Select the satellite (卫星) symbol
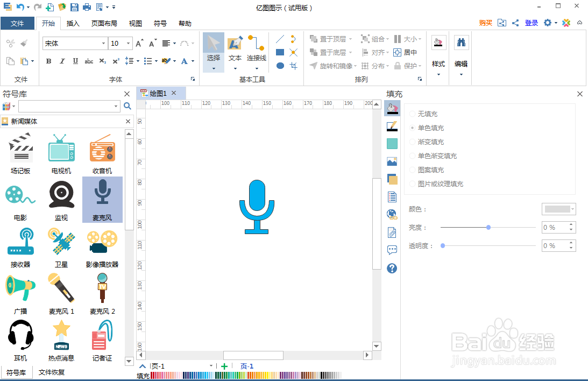 61,248
